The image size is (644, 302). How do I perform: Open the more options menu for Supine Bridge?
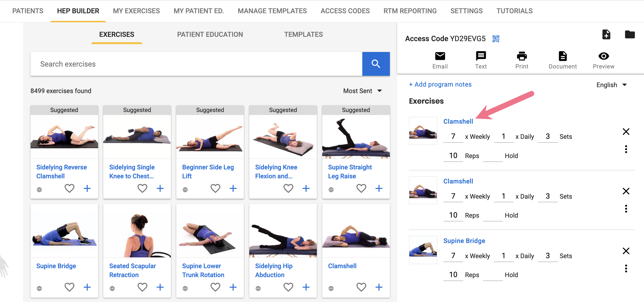(626, 268)
